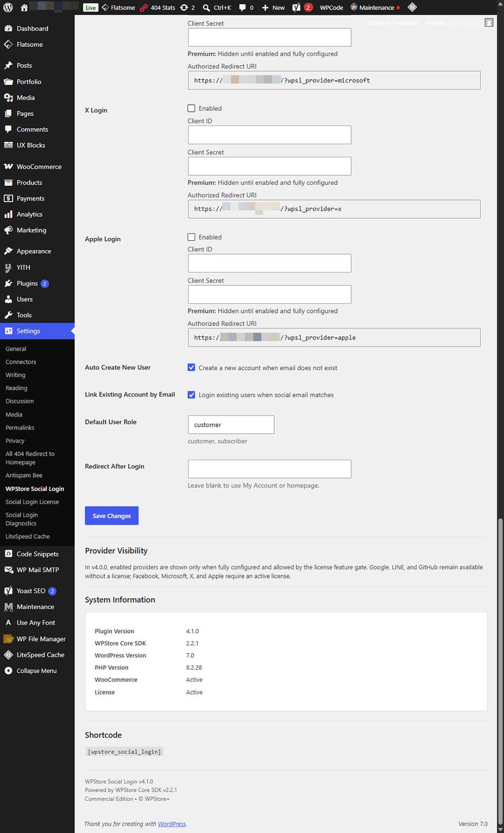This screenshot has height=833, width=504.
Task: Collapse the admin sidebar menu
Action: coord(37,671)
